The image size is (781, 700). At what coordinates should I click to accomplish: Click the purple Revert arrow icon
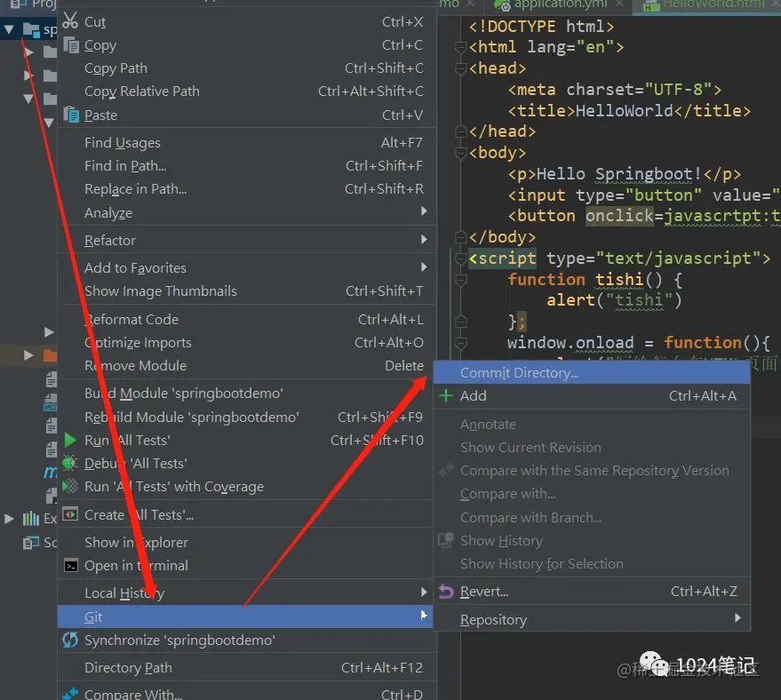pos(446,592)
